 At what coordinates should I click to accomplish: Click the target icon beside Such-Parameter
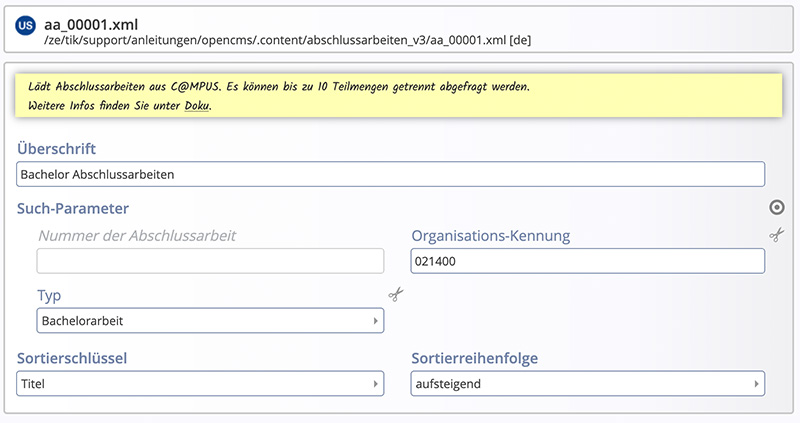[x=777, y=207]
